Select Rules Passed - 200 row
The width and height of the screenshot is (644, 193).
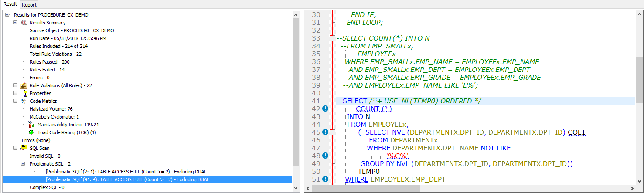pyautogui.click(x=50, y=62)
